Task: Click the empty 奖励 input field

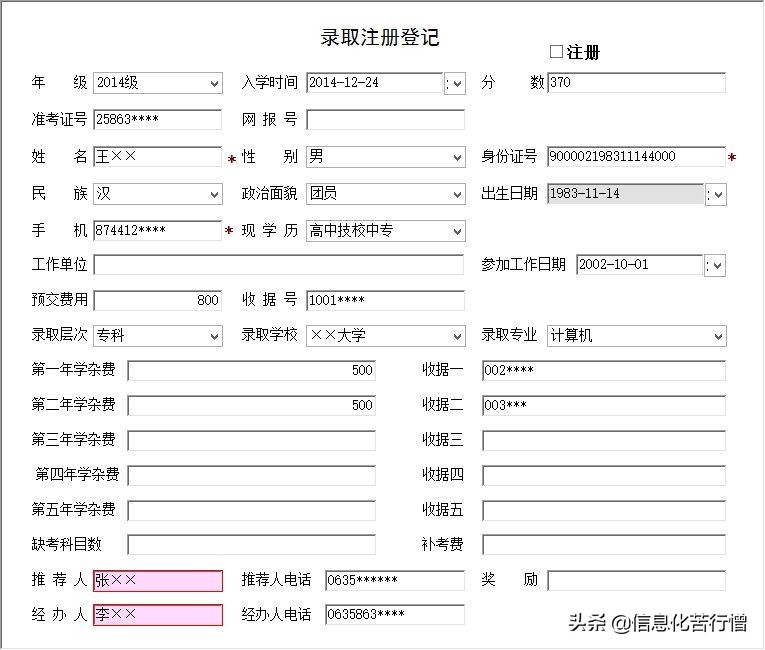Action: pos(637,580)
